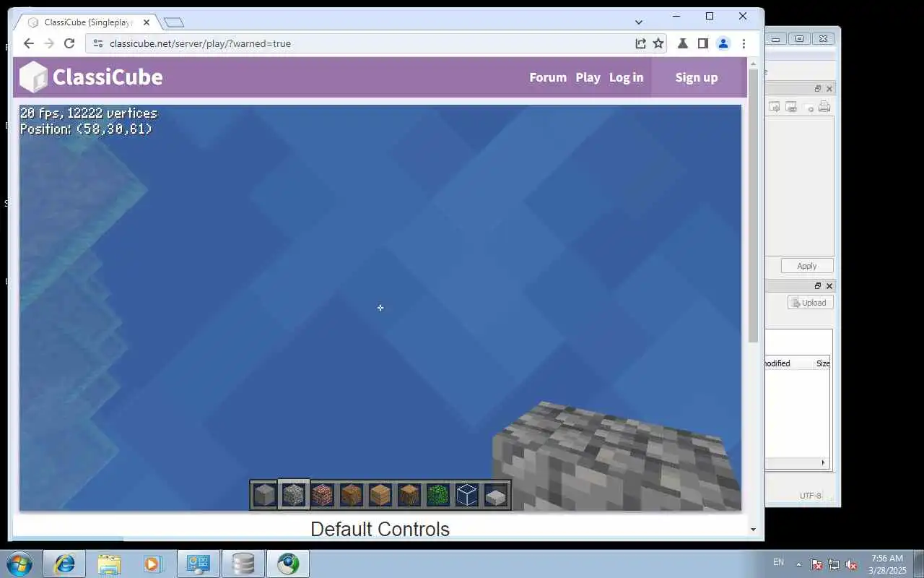This screenshot has width=924, height=578.
Task: Click the print icon in background window
Action: click(824, 107)
